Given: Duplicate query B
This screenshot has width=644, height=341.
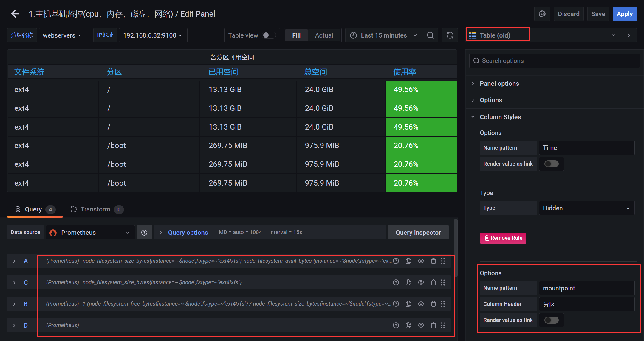Looking at the screenshot, I should [408, 304].
